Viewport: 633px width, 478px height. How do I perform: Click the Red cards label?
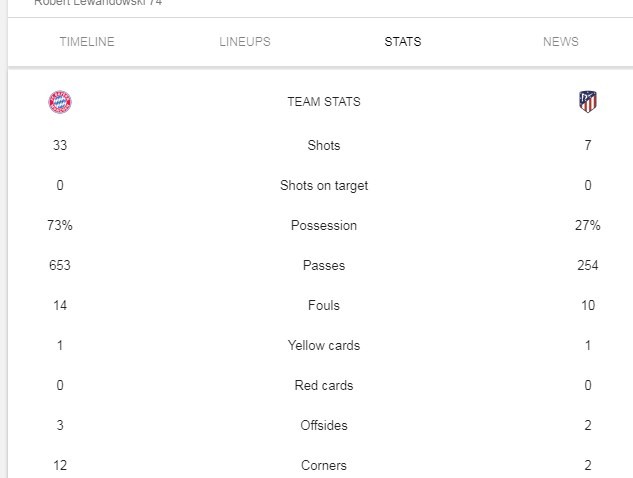[x=324, y=386]
